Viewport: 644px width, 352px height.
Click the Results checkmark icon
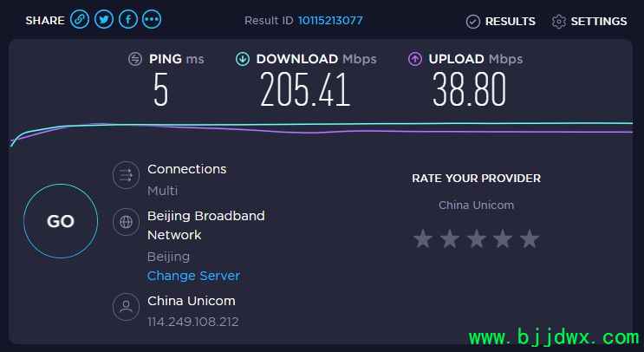pyautogui.click(x=473, y=22)
